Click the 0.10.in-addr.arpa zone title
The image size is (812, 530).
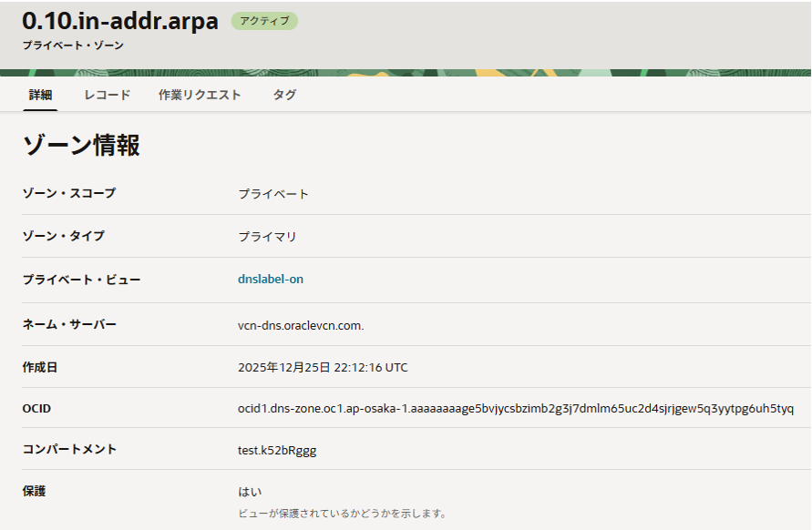pyautogui.click(x=120, y=21)
